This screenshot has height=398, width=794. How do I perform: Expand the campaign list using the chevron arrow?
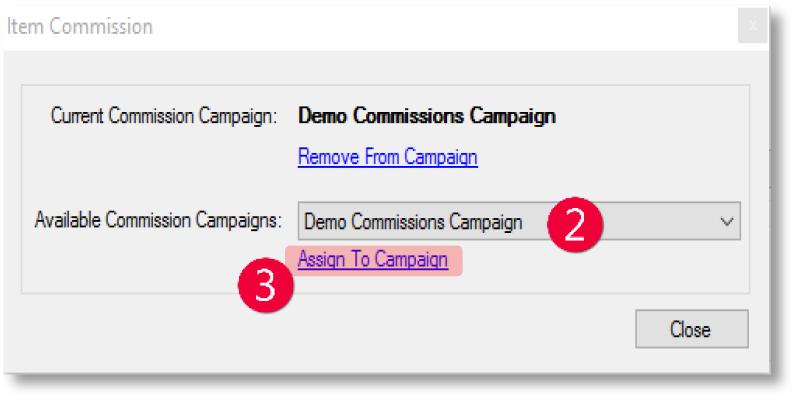coord(727,221)
